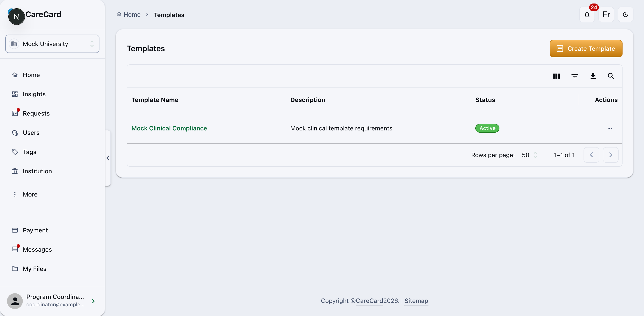Image resolution: width=644 pixels, height=316 pixels.
Task: Change the rows per page value
Action: [529, 155]
